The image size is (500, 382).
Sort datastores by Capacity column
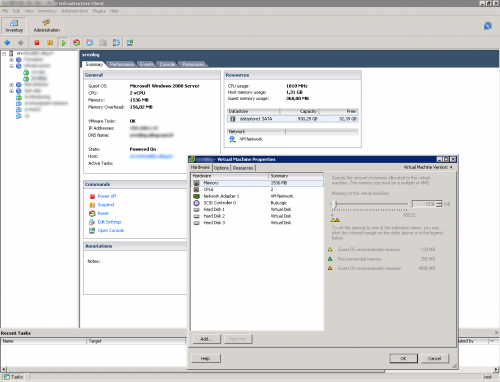click(x=299, y=111)
